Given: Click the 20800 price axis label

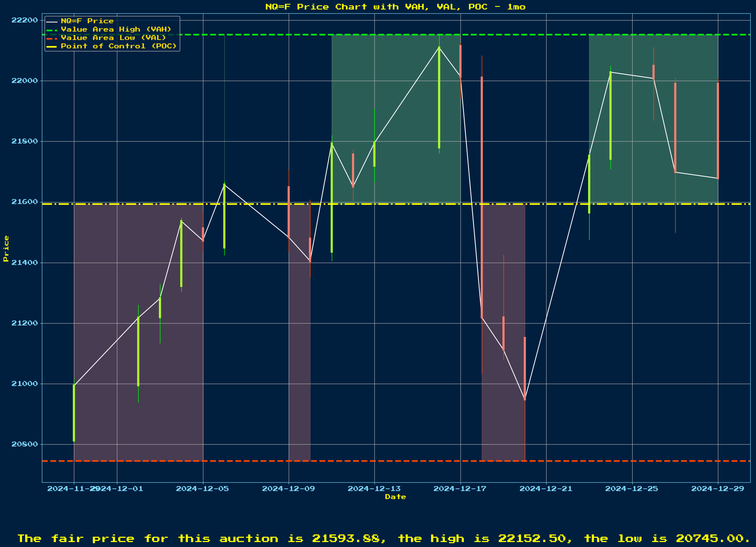Looking at the screenshot, I should 24,444.
